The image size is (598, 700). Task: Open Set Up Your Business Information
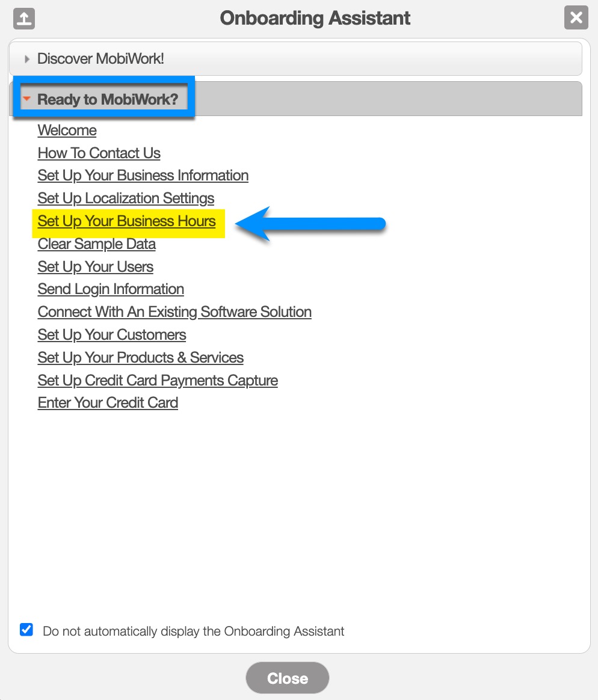143,176
